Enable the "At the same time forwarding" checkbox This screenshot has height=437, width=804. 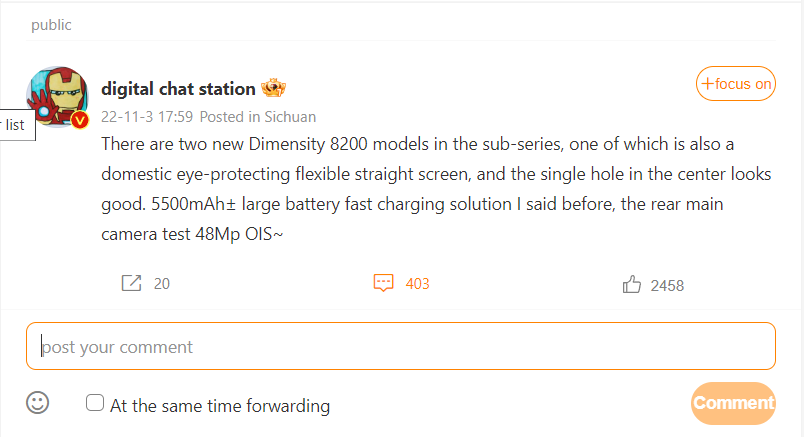click(x=96, y=403)
